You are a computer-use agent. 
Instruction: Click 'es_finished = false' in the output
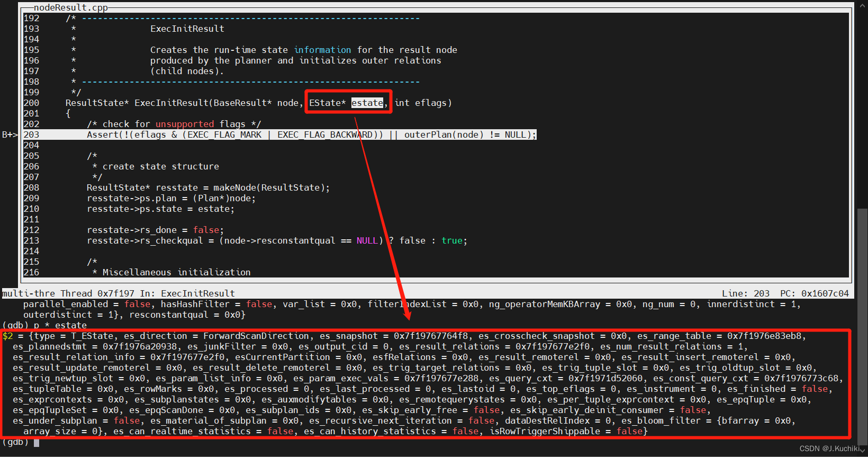click(x=777, y=389)
